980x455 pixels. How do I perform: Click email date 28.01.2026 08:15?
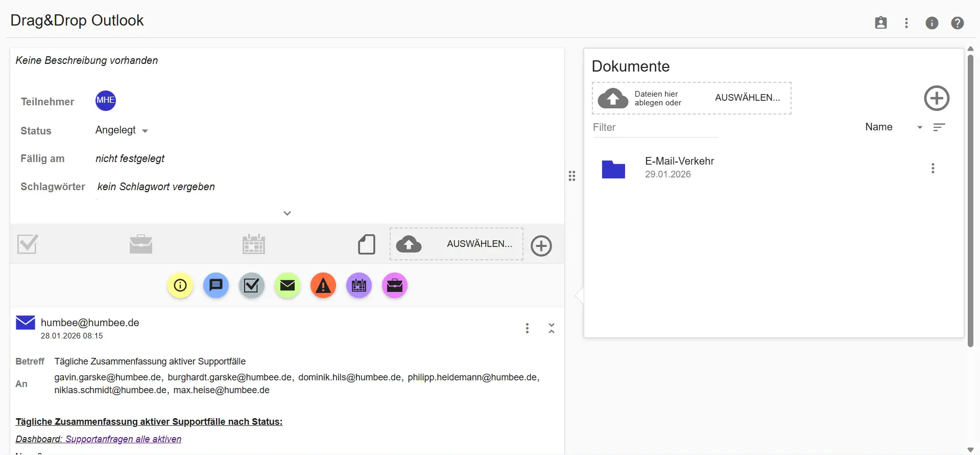(x=72, y=336)
